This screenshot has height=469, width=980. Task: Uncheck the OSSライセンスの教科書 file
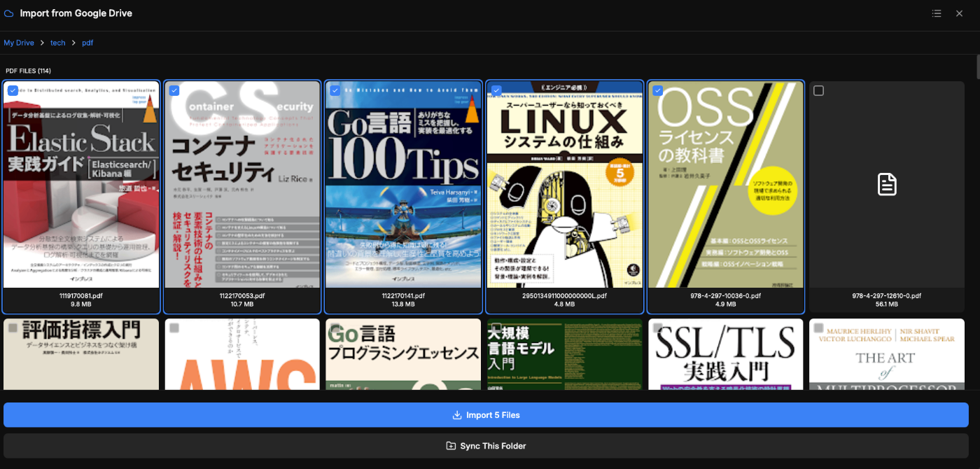657,90
